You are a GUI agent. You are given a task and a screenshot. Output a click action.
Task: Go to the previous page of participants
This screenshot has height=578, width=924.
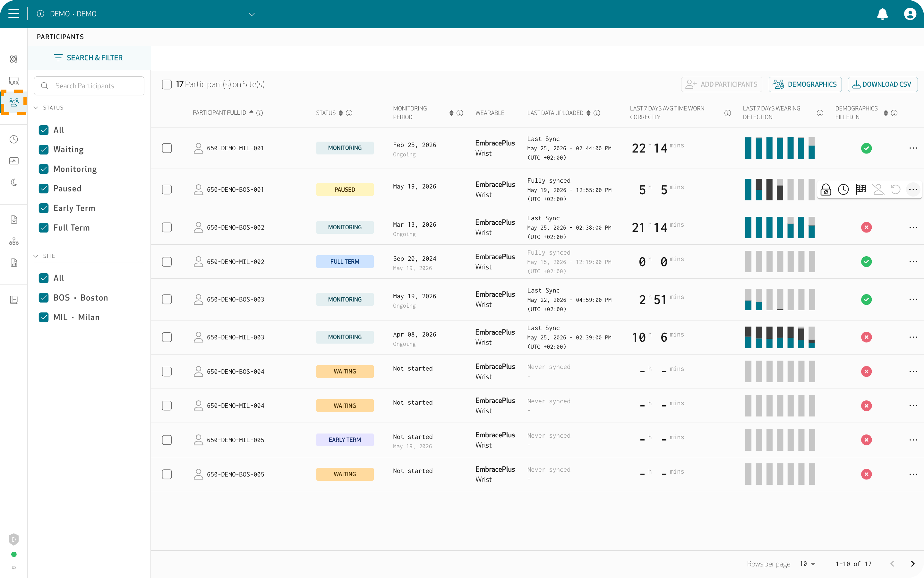pyautogui.click(x=892, y=564)
